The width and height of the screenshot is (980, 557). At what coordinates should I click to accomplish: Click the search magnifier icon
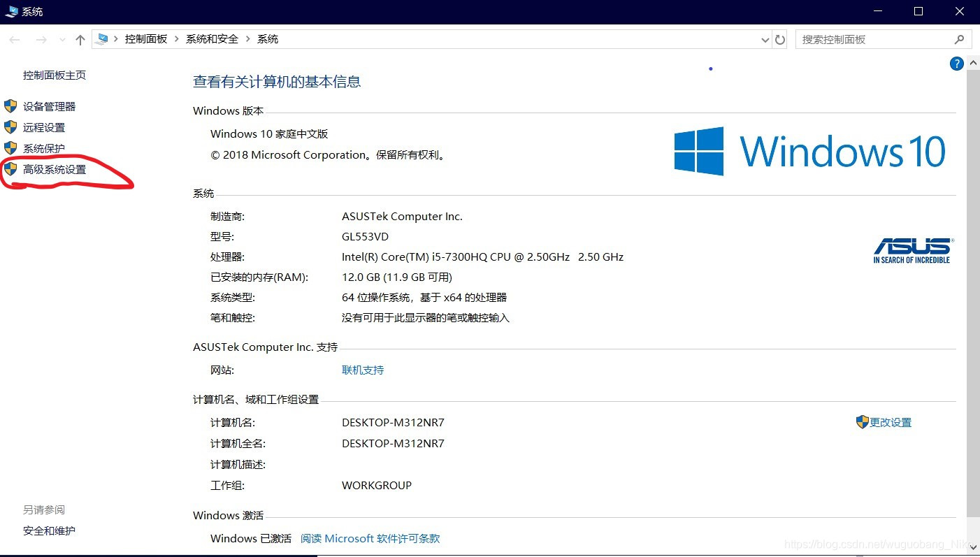[960, 39]
